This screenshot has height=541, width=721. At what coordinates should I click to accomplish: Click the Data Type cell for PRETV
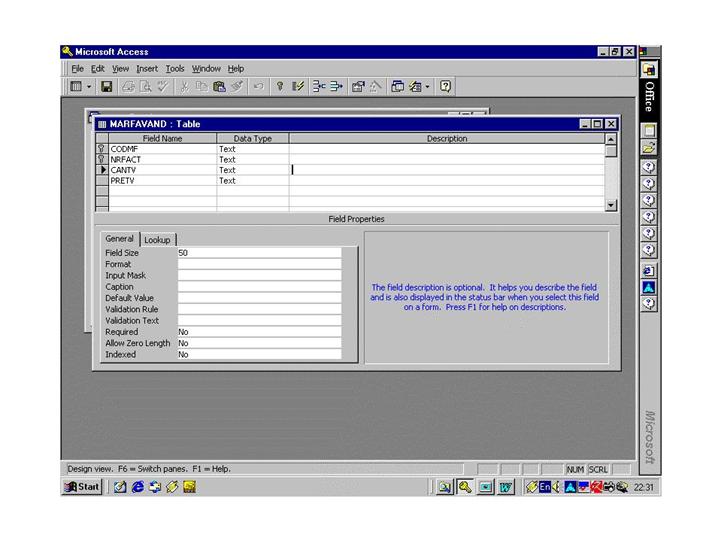(253, 181)
